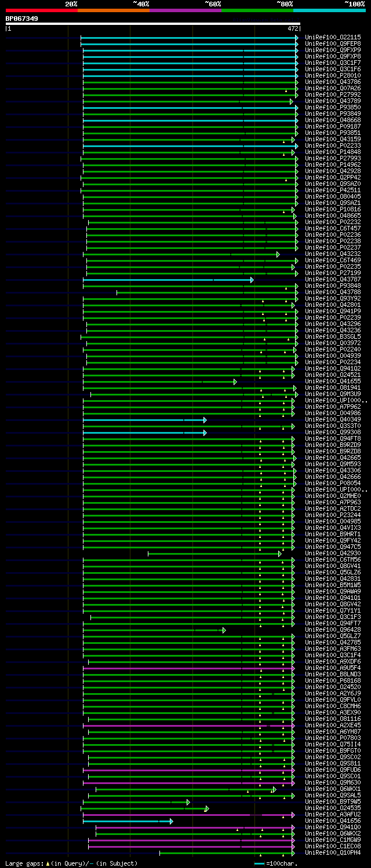Click the red 20% identity legend segment
371x868 pixels.
[x=42, y=10]
